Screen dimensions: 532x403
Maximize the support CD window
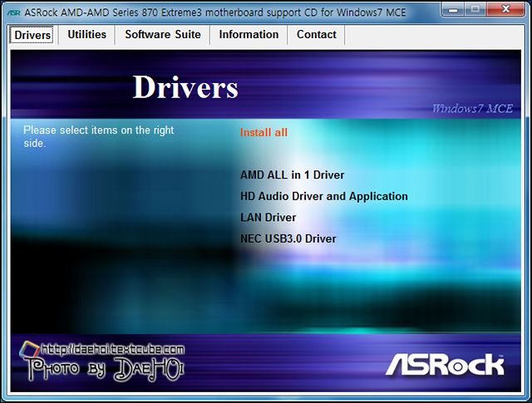(x=475, y=9)
